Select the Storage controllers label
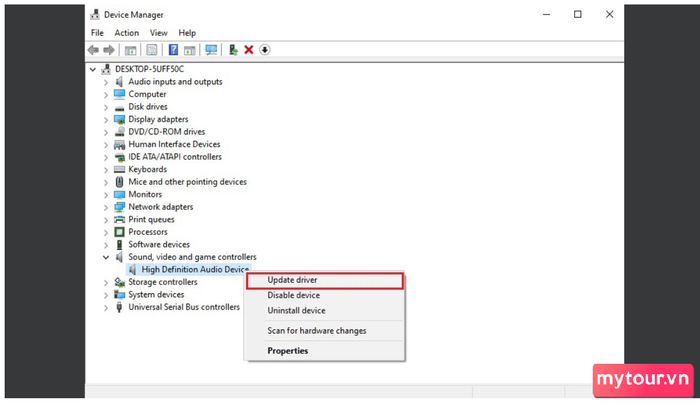This screenshot has width=700, height=405. [162, 282]
